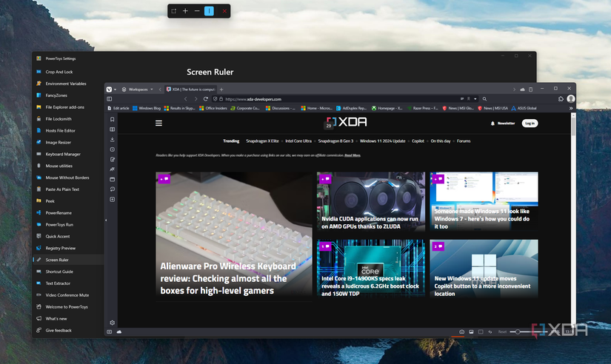Viewport: 611px width, 364px height.
Task: Close the Screen Ruler toolbar with red X
Action: 224,11
